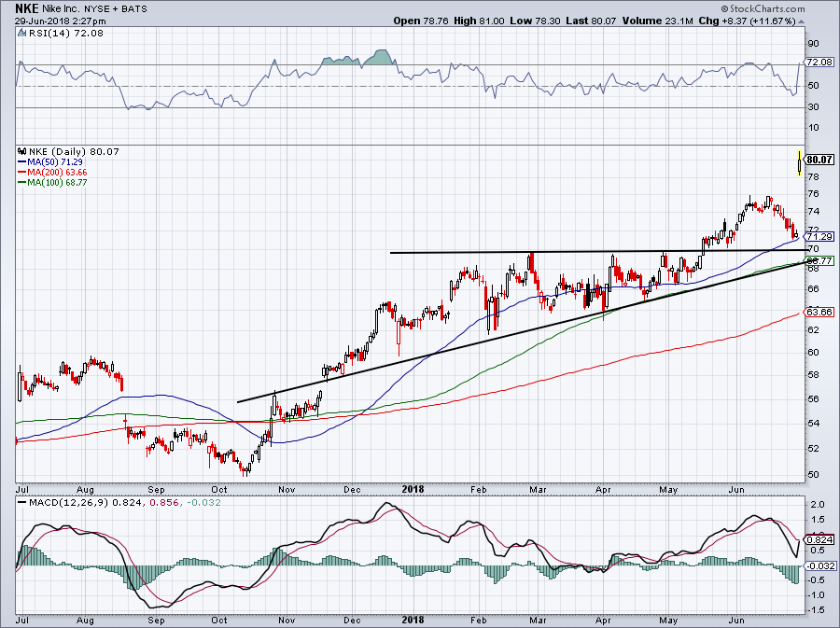Click the MA(50) 71.29 legend text
840x628 pixels.
point(55,161)
